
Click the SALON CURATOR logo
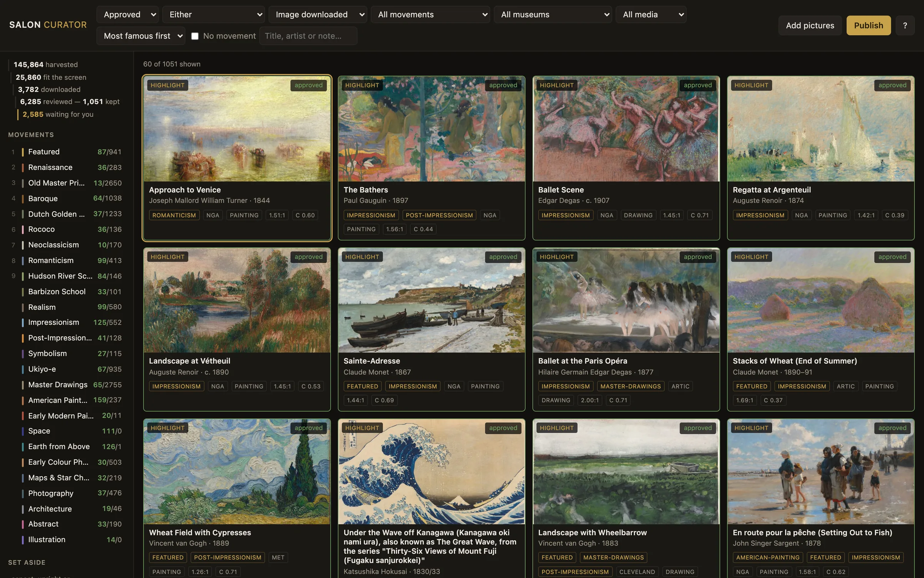(x=48, y=25)
